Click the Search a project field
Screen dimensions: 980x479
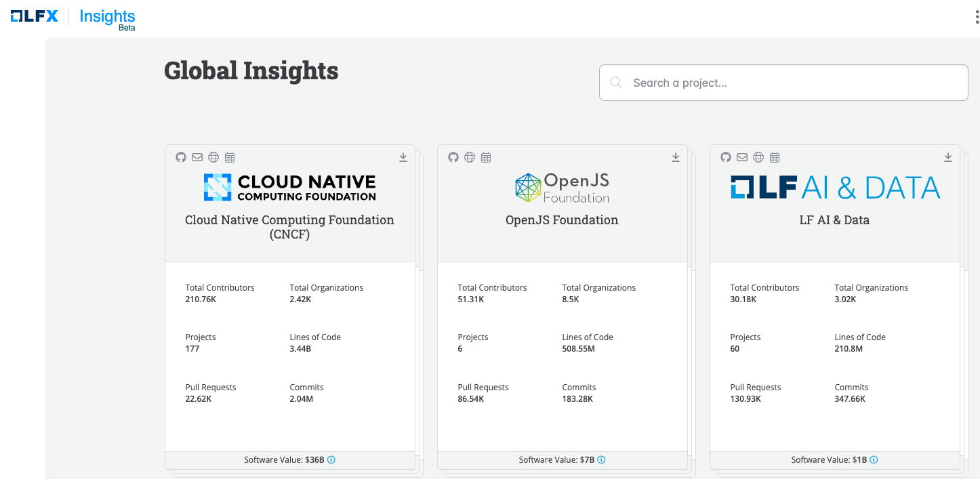click(x=783, y=83)
